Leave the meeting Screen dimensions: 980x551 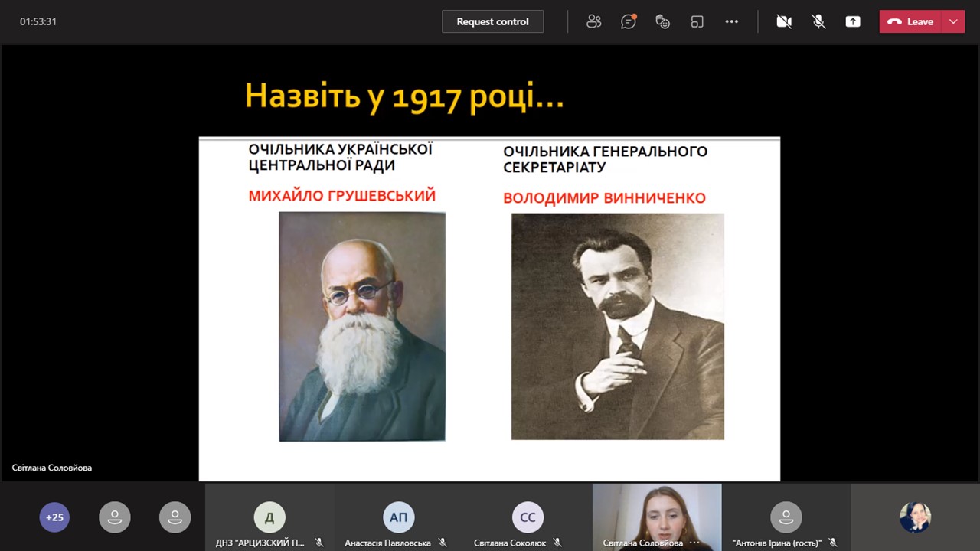(911, 21)
